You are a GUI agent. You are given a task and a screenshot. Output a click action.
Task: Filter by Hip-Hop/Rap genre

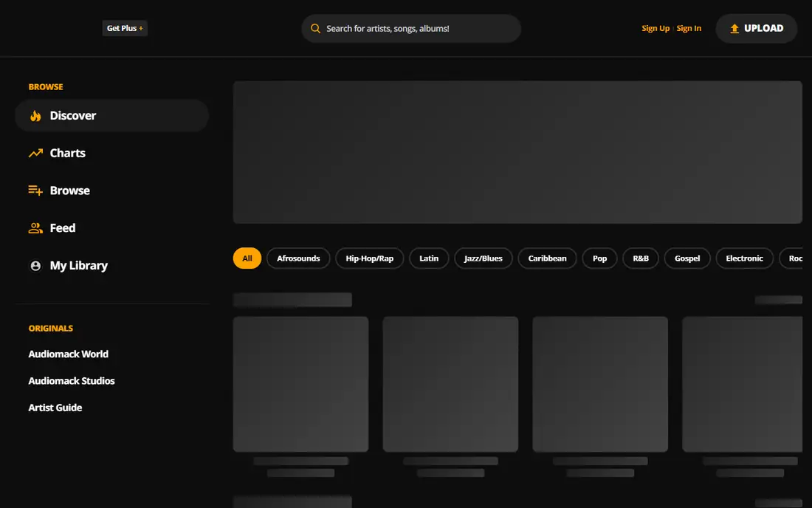coord(370,258)
